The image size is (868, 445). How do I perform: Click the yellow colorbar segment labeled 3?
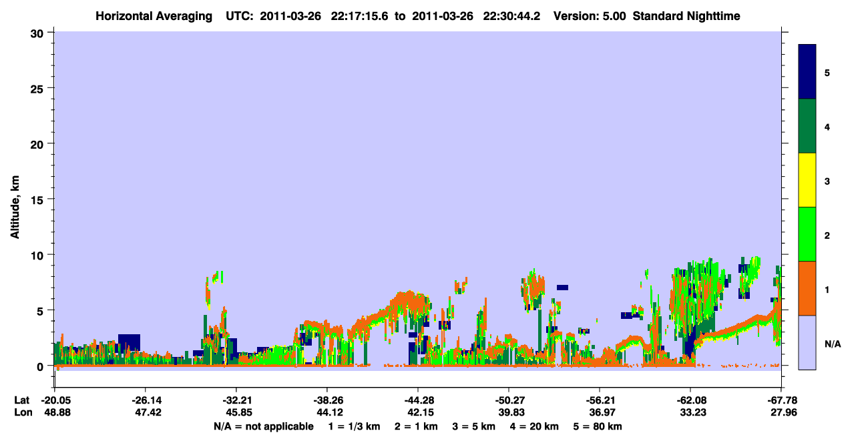tap(807, 180)
